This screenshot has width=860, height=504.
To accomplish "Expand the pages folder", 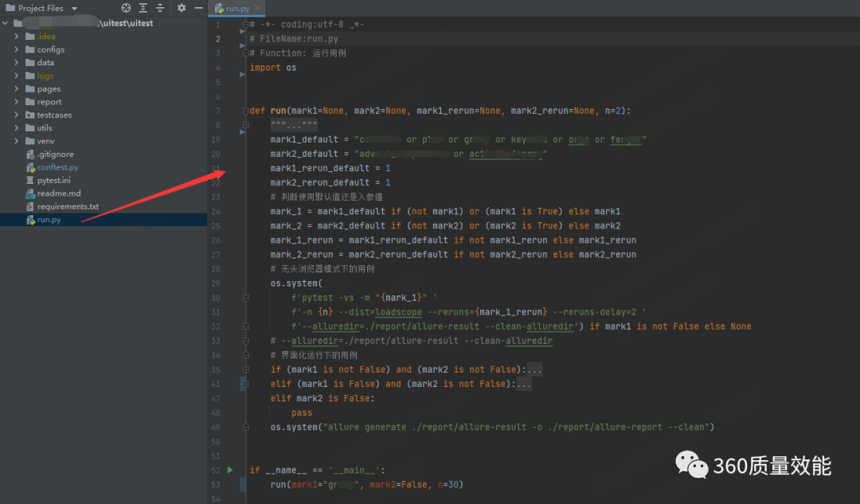I will (17, 89).
